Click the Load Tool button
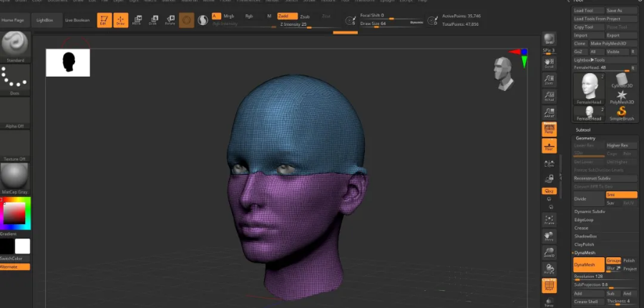The width and height of the screenshot is (644, 308). click(x=589, y=11)
